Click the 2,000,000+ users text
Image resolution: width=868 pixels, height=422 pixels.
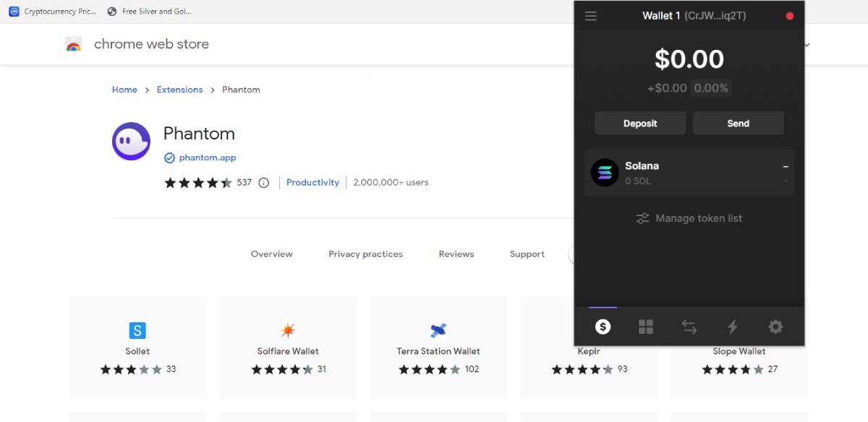[x=391, y=183]
